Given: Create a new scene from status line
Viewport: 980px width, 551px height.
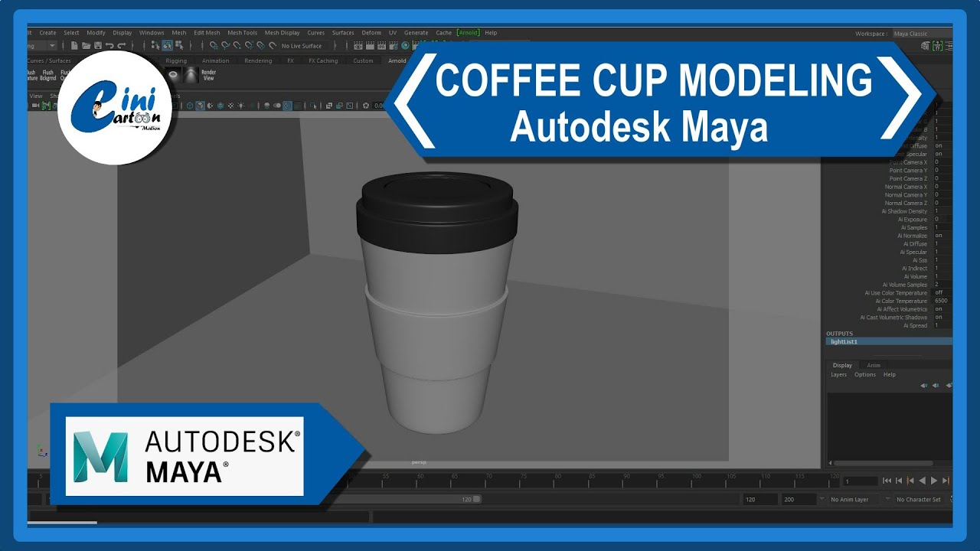Looking at the screenshot, I should pos(74,46).
